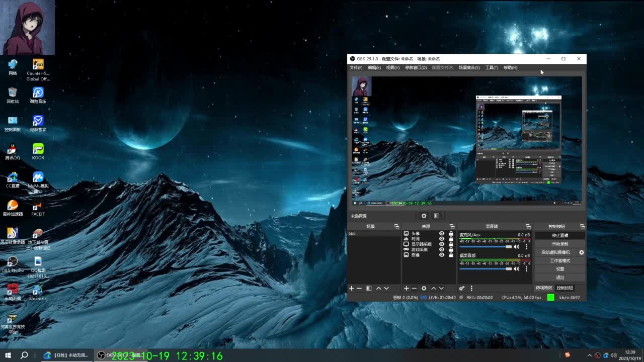Open source properties gear above the docks

pos(424,216)
